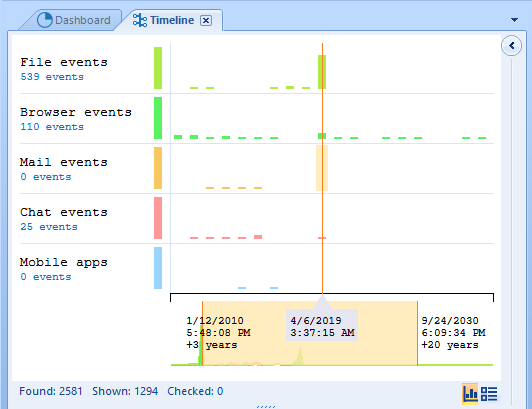Image resolution: width=532 pixels, height=409 pixels.
Task: Collapse the side panel with chevron button
Action: click(511, 45)
